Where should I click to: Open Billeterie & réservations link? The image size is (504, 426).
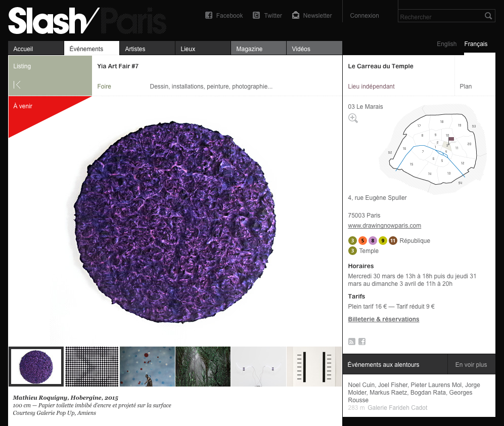pos(384,319)
